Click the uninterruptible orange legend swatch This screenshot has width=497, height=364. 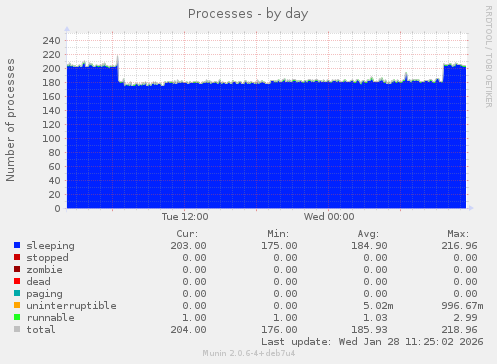point(17,305)
